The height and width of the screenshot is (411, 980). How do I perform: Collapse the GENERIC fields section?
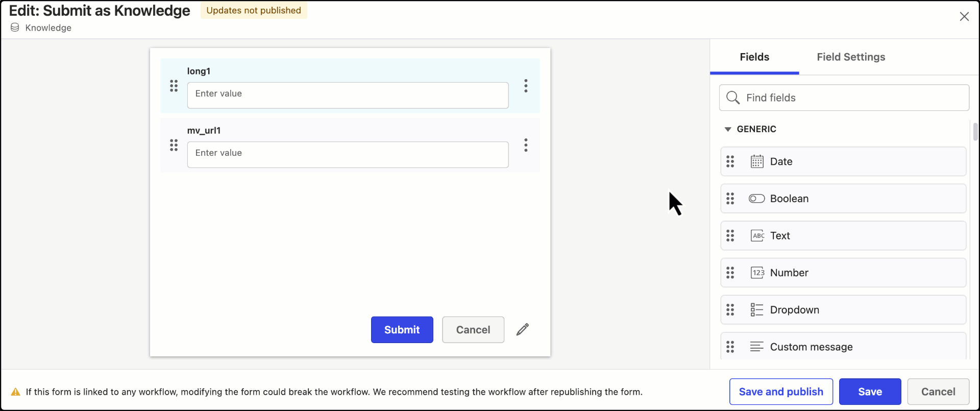(x=728, y=129)
